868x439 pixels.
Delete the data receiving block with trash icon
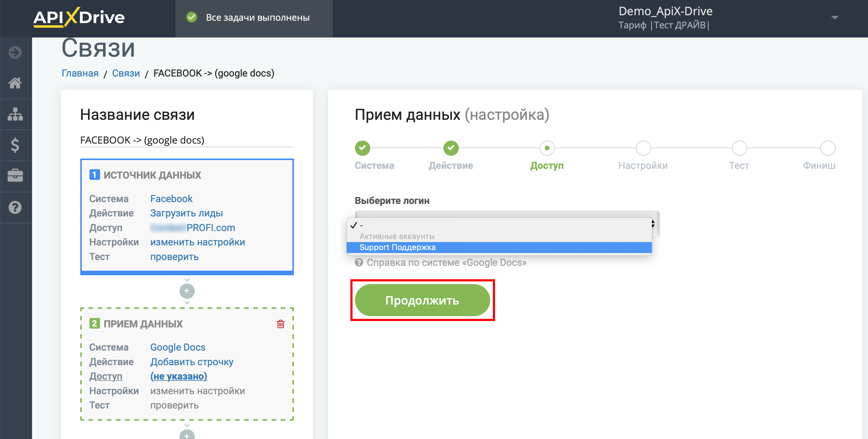click(280, 324)
